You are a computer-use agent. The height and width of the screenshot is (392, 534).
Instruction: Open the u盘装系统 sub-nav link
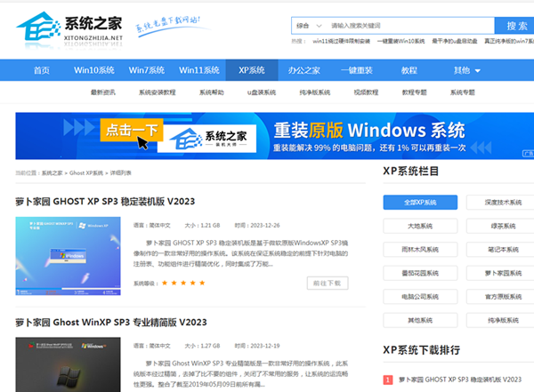pyautogui.click(x=261, y=92)
